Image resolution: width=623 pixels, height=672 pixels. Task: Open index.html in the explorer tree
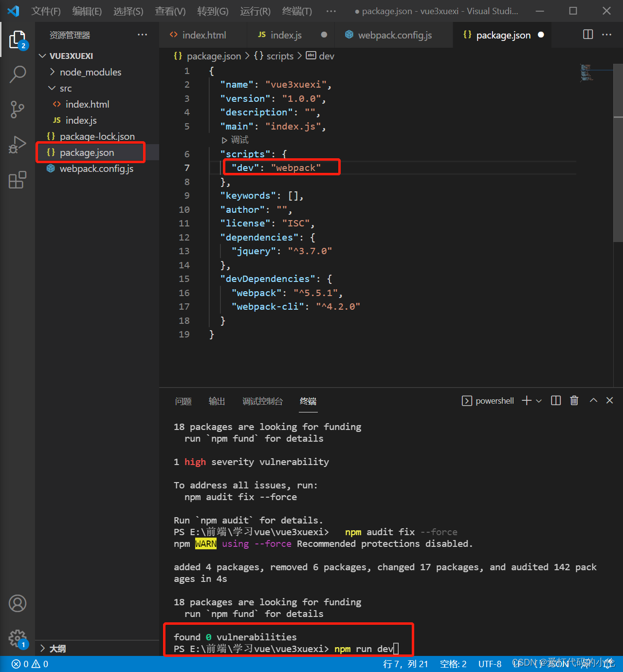click(x=97, y=104)
